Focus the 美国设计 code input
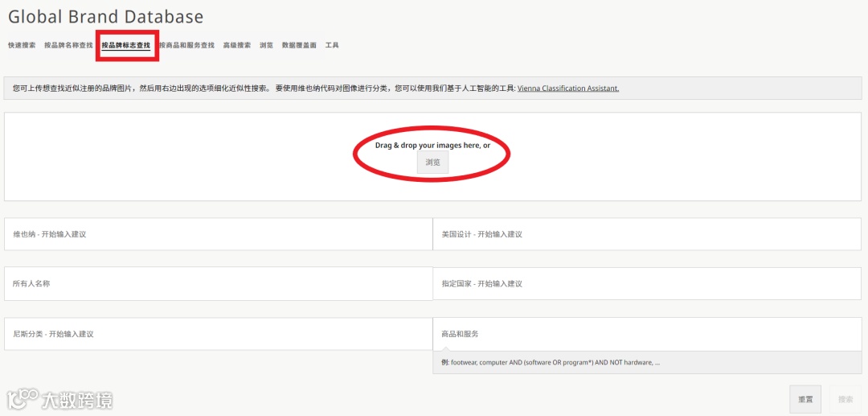This screenshot has height=416, width=868. coord(647,234)
